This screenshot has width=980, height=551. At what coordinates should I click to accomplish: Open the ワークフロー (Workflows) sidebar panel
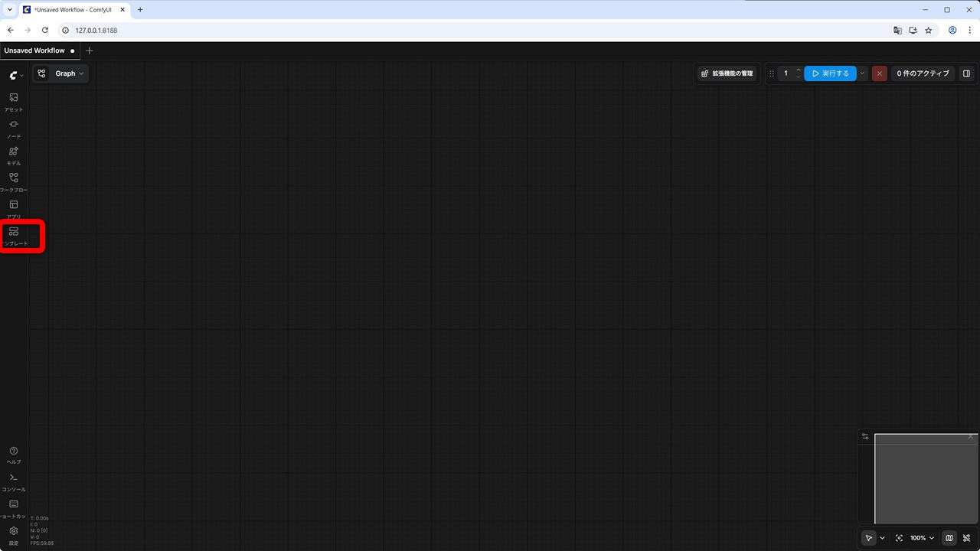click(x=14, y=181)
